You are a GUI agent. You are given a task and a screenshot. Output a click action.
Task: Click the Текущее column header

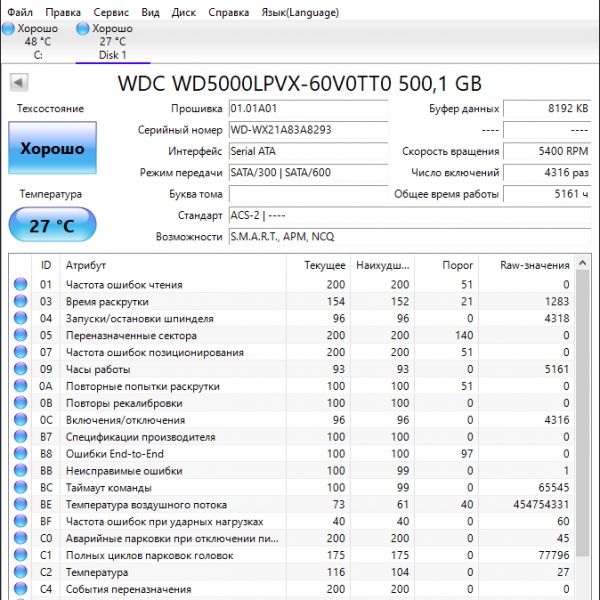[318, 265]
